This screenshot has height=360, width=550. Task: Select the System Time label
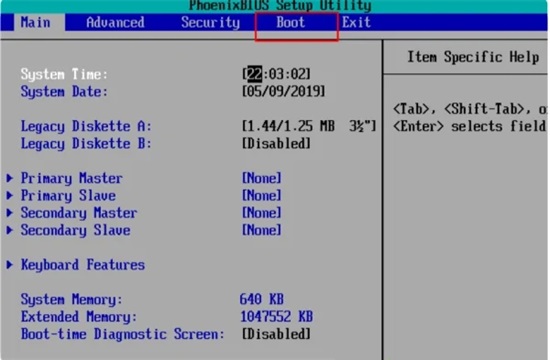pos(64,74)
